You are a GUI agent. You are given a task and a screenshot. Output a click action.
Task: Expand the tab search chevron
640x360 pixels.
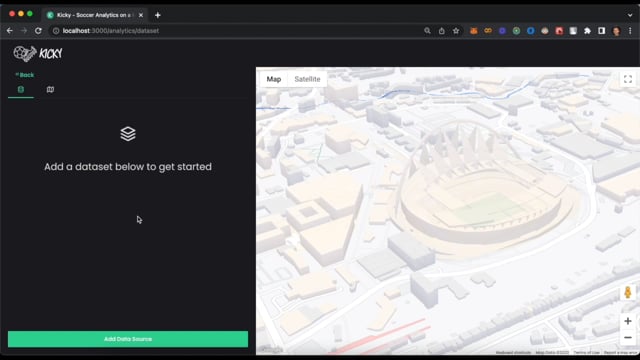coord(630,15)
